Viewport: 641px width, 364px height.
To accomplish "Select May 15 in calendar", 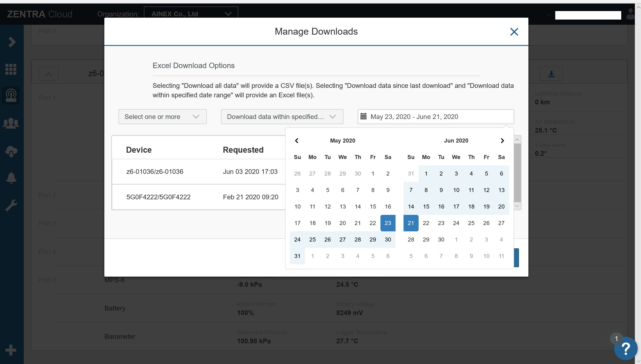I will tap(373, 206).
